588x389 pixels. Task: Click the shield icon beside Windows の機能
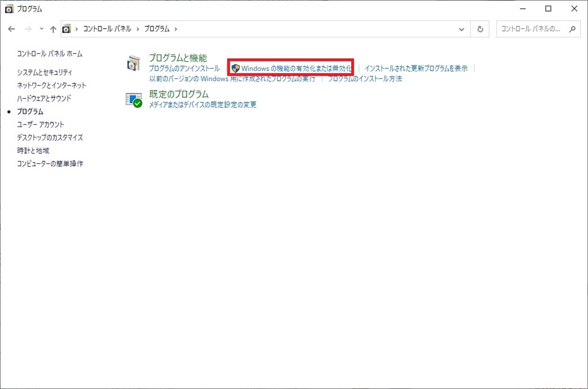click(235, 68)
